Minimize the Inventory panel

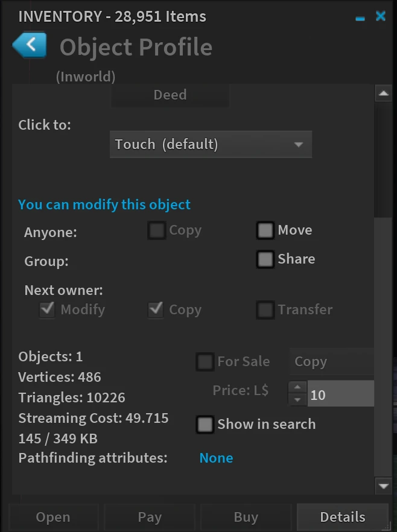[360, 18]
